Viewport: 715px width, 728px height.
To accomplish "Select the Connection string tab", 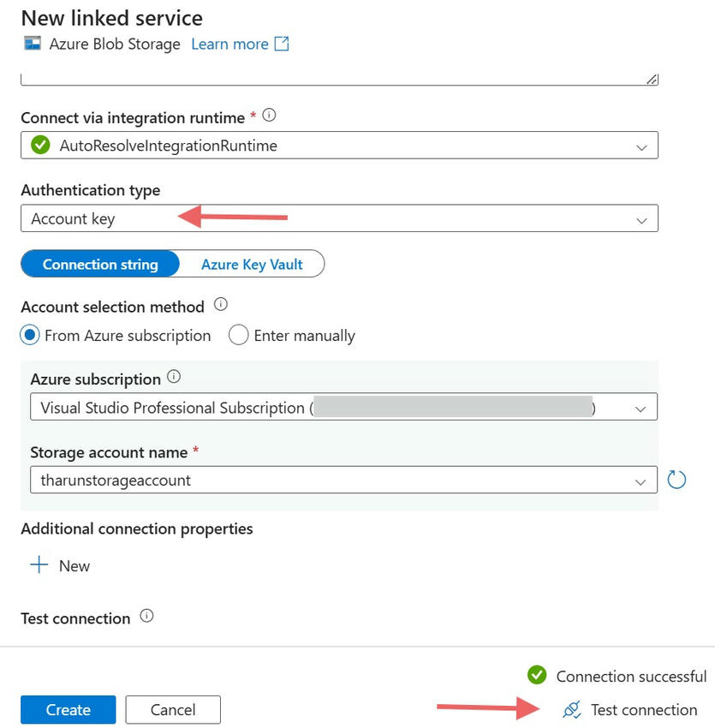I will 100,264.
